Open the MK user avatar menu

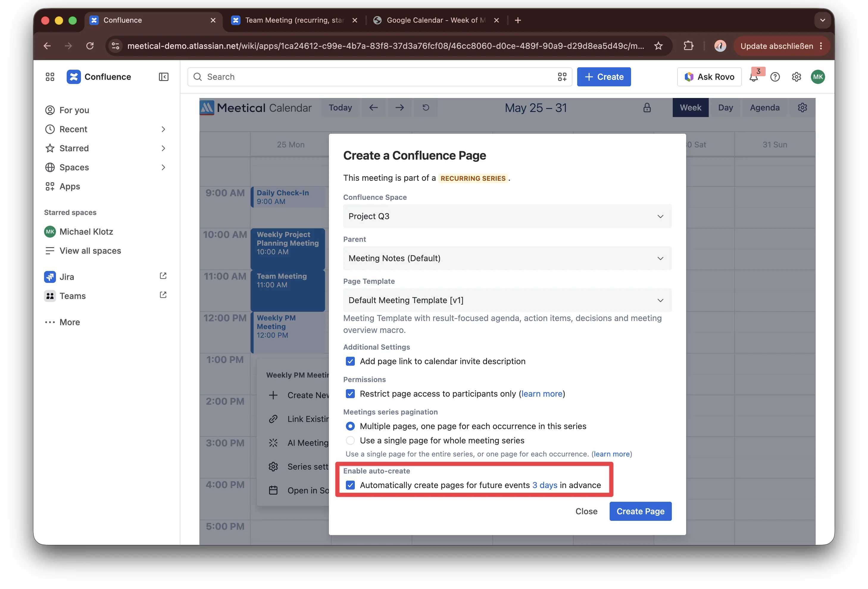coord(818,77)
